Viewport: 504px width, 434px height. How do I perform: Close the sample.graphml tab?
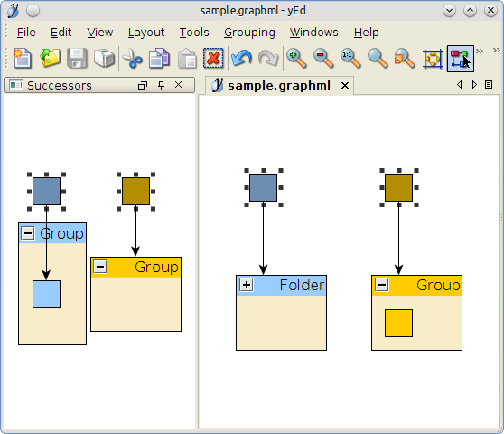[x=345, y=86]
